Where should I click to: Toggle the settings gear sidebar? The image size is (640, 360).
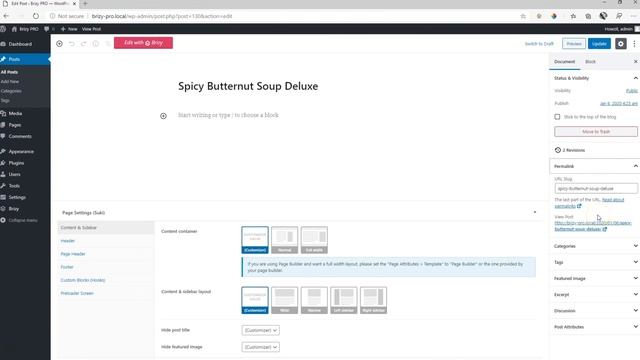pyautogui.click(x=621, y=44)
